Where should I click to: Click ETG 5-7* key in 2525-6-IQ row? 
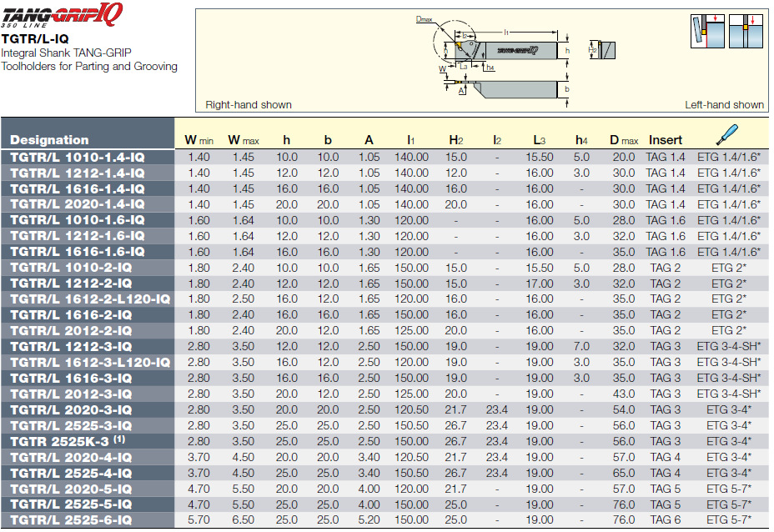(x=729, y=519)
